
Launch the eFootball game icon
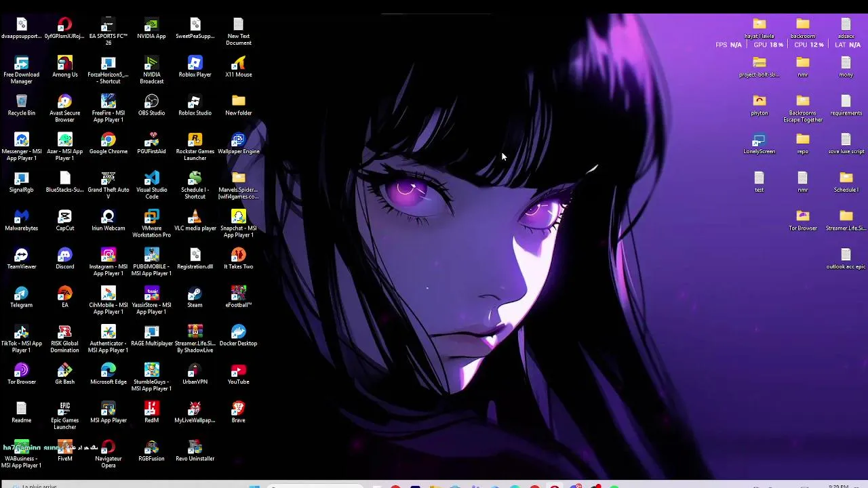(238, 298)
